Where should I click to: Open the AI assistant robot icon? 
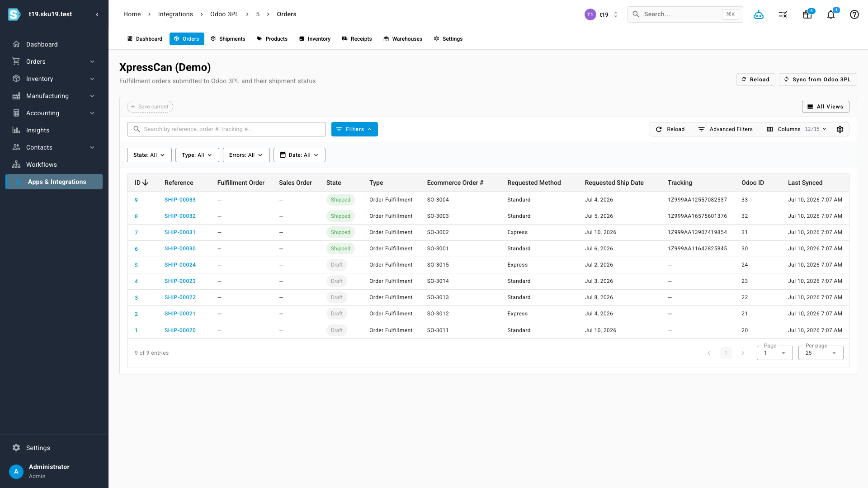tap(759, 14)
